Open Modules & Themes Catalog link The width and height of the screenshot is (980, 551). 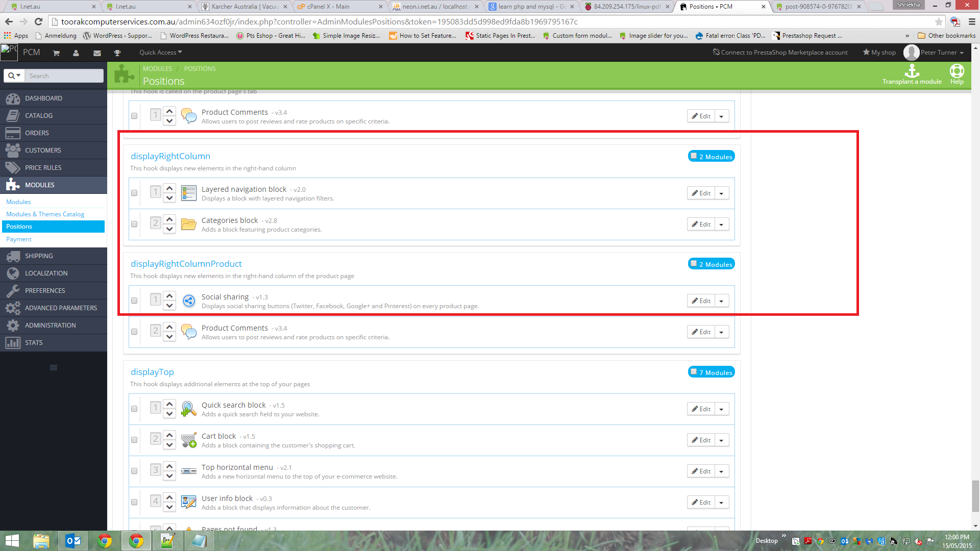pos(45,214)
